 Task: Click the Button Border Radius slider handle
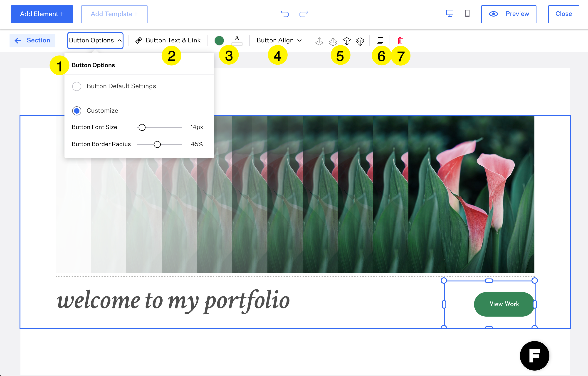(x=157, y=144)
